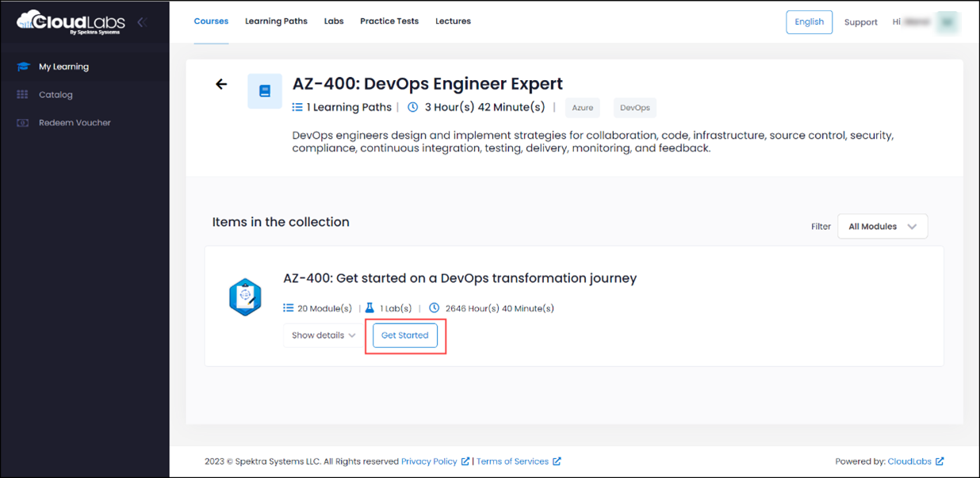
Task: Open the Labs tab
Action: click(x=334, y=21)
